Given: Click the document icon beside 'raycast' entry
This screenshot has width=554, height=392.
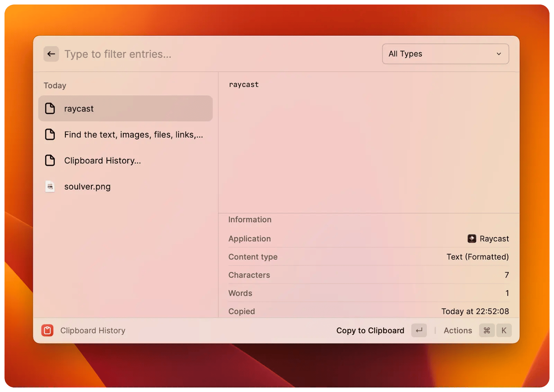Looking at the screenshot, I should point(50,108).
